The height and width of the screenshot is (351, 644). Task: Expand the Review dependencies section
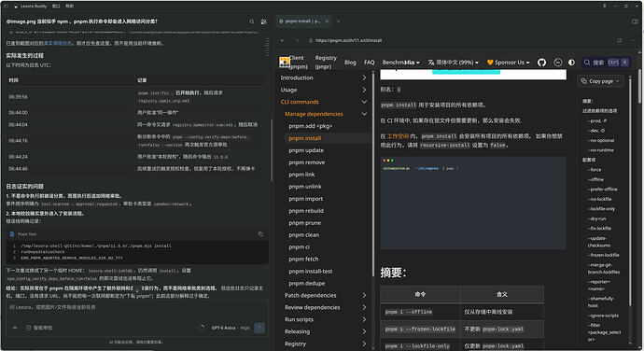[364, 307]
